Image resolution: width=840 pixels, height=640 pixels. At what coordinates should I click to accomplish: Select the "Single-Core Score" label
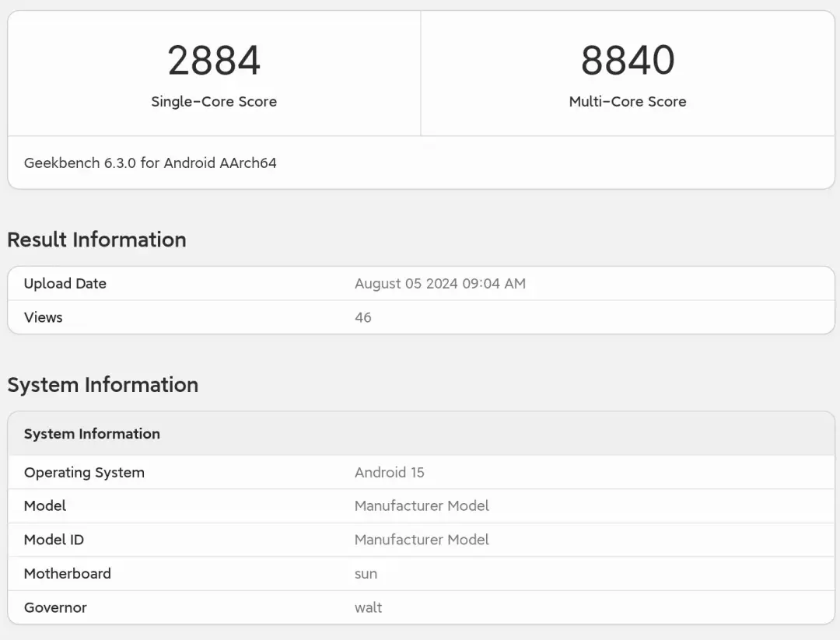point(214,102)
